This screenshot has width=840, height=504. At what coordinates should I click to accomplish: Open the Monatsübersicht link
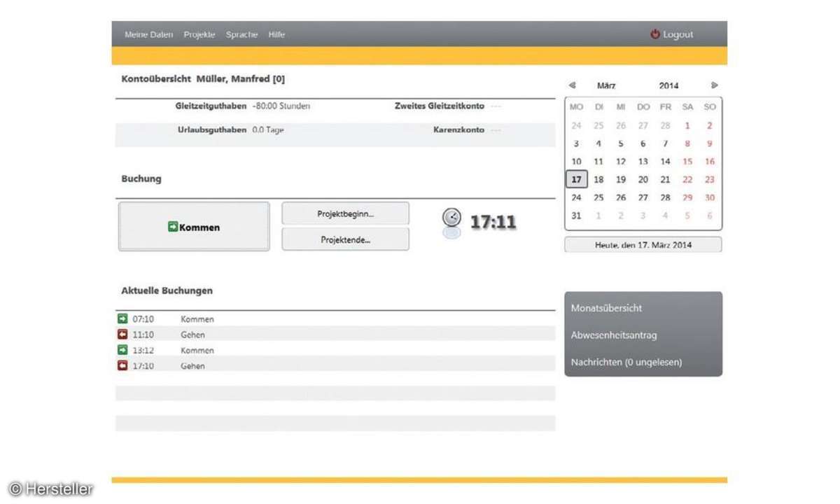(606, 308)
